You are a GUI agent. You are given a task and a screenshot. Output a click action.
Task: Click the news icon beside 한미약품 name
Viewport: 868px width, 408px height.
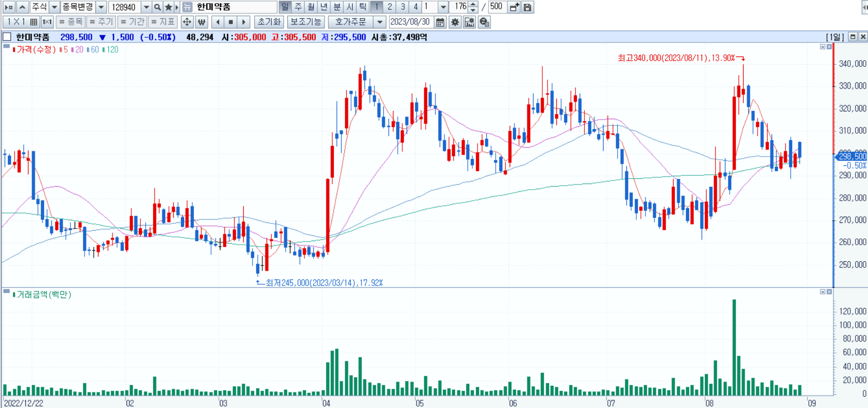(x=187, y=7)
